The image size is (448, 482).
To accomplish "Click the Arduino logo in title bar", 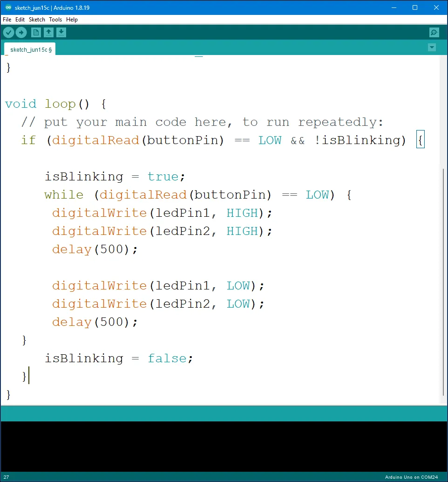I will click(8, 7).
